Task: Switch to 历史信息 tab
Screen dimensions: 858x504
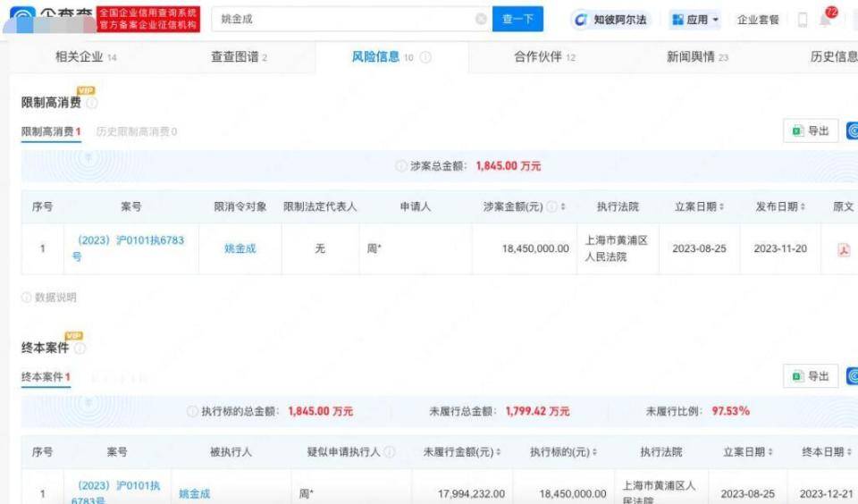Action: pyautogui.click(x=833, y=57)
